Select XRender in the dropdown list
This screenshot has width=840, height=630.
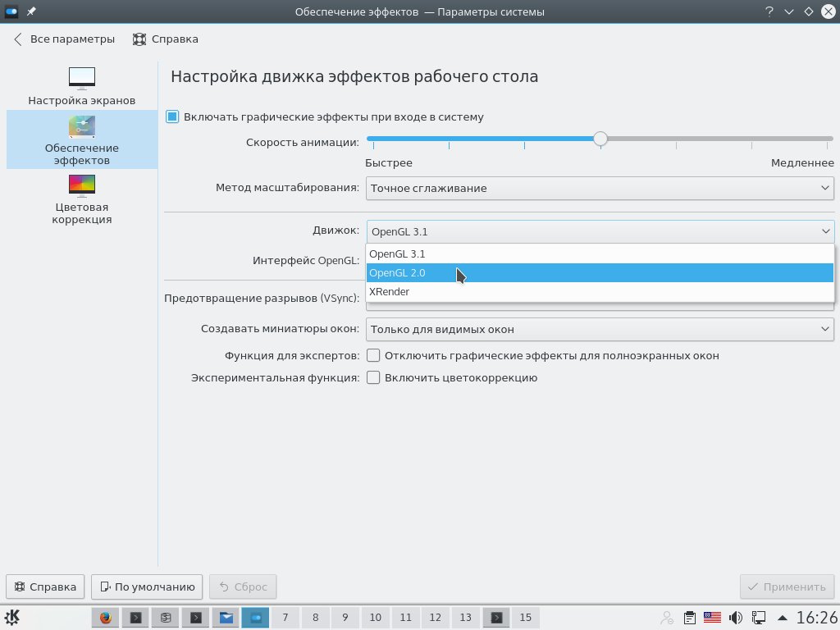click(x=600, y=292)
